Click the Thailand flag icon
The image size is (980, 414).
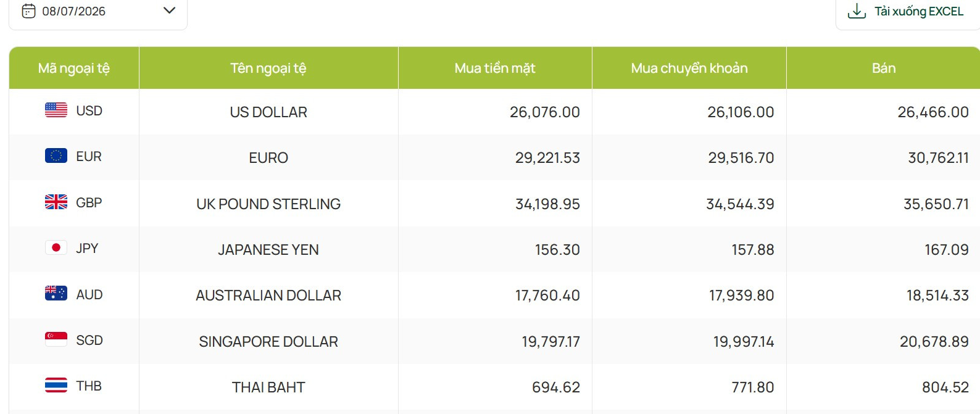[x=56, y=385]
